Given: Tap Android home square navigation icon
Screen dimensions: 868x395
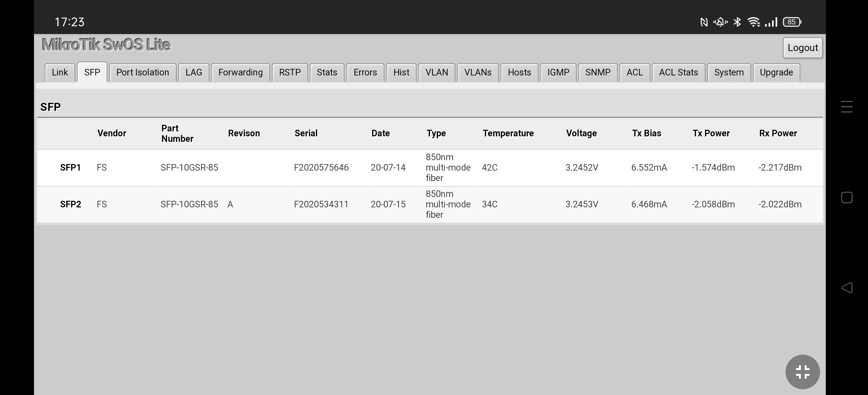Looking at the screenshot, I should (846, 197).
